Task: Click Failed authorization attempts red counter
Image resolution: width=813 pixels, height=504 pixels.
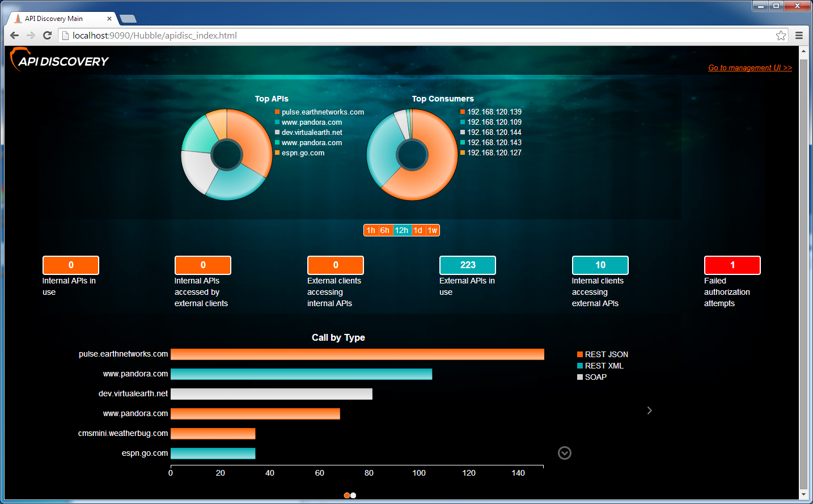Action: pyautogui.click(x=732, y=265)
